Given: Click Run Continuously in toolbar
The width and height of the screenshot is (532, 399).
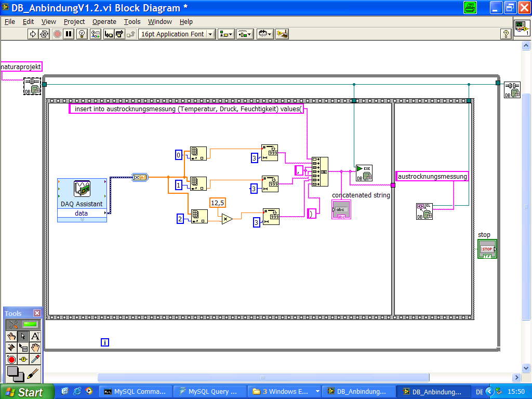Looking at the screenshot, I should (44, 34).
